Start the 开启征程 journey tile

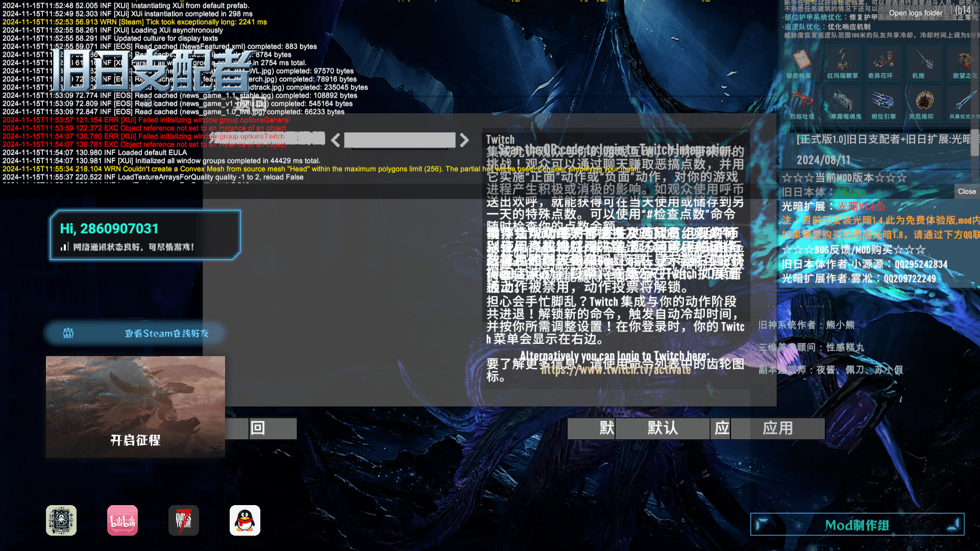[135, 407]
